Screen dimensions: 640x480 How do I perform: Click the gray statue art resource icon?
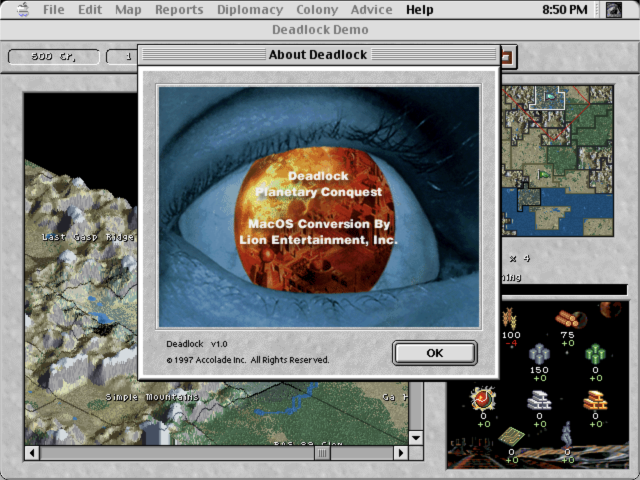click(x=567, y=435)
